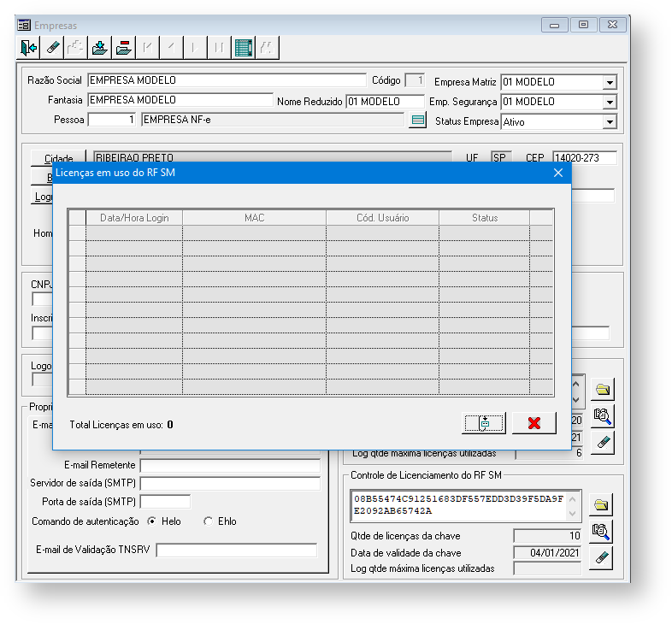The image size is (672, 624).
Task: Click the greyed stairs icon after the eraser
Action: click(x=75, y=48)
